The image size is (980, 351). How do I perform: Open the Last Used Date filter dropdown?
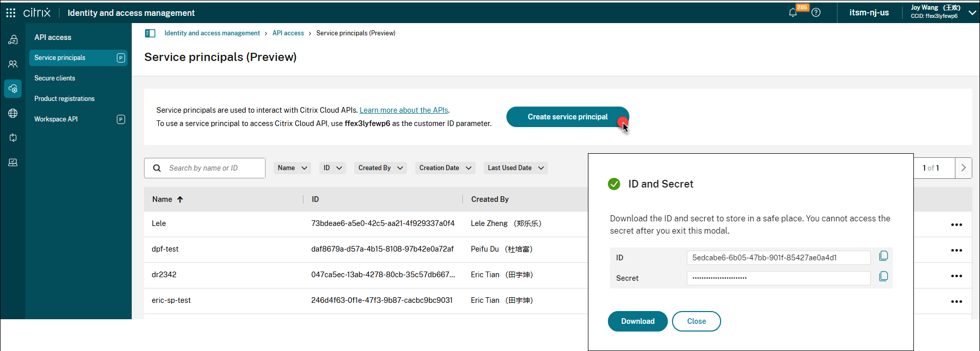[x=516, y=168]
